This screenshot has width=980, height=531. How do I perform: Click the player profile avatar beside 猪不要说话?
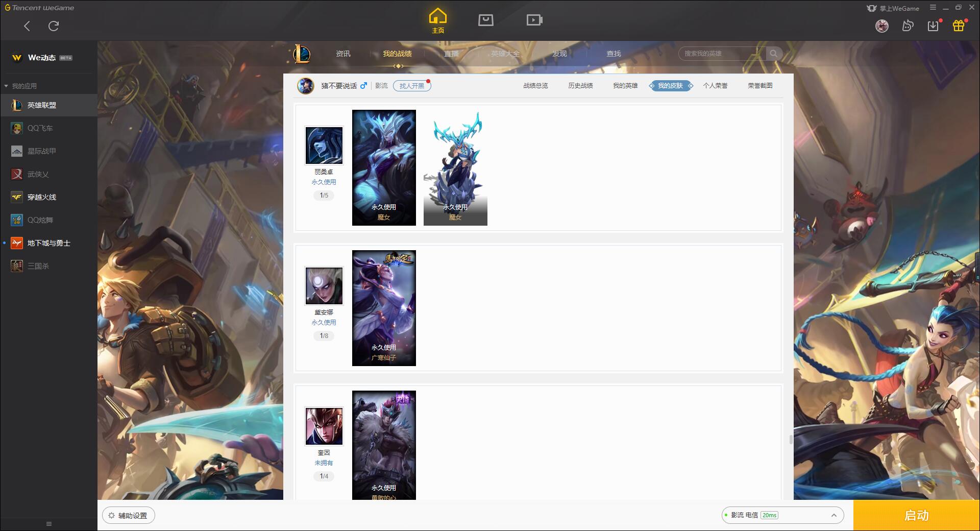click(x=306, y=86)
